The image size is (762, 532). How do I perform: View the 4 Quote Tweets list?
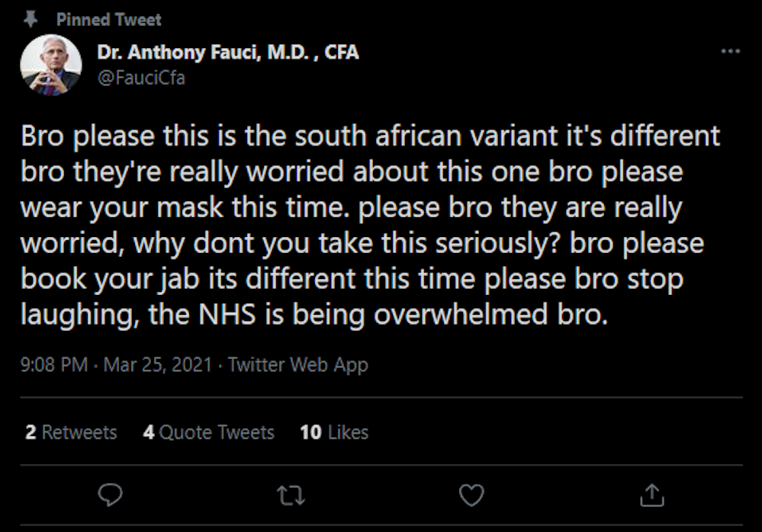point(208,432)
